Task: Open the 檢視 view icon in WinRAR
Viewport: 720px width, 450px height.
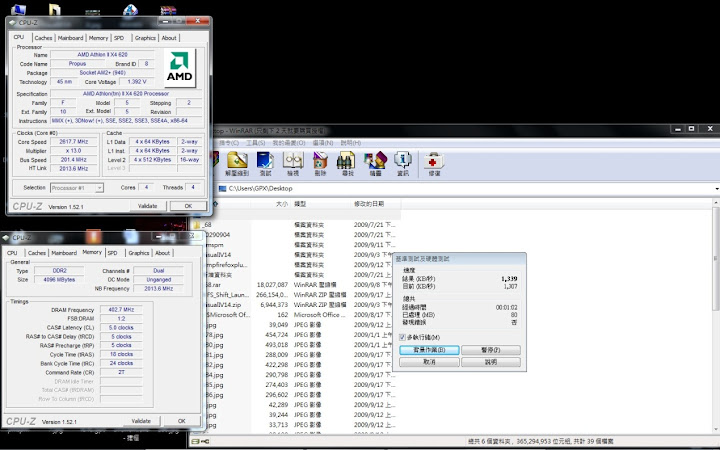Action: coord(293,163)
